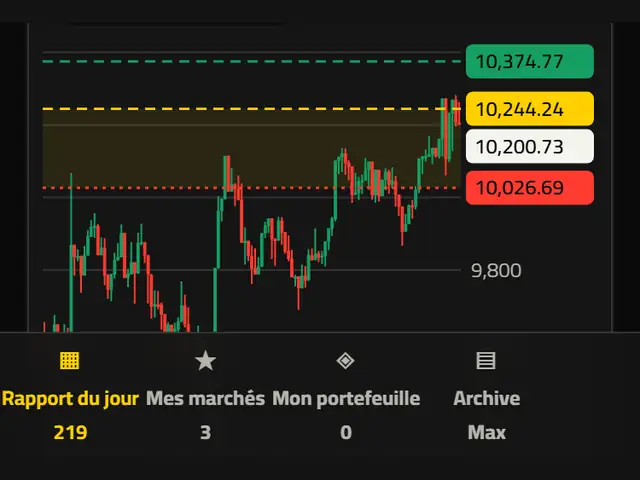640x480 pixels.
Task: Click the white 10,200.73 current price label
Action: tap(530, 147)
